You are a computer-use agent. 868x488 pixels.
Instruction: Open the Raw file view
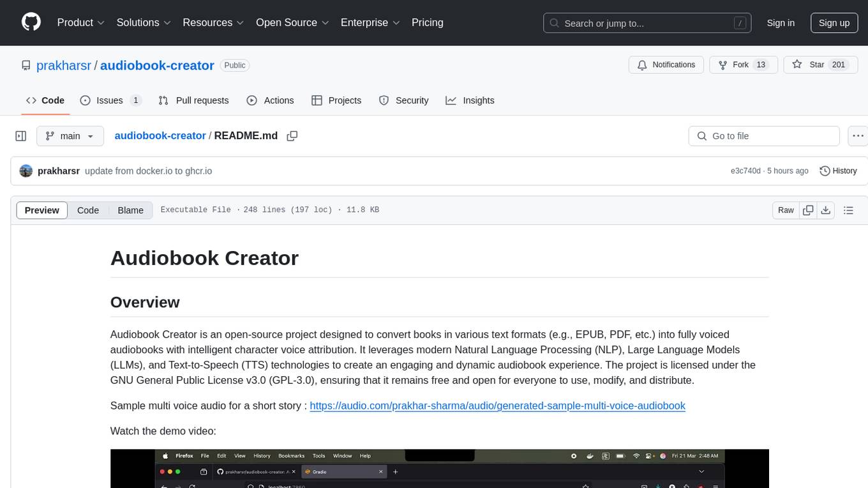point(786,210)
